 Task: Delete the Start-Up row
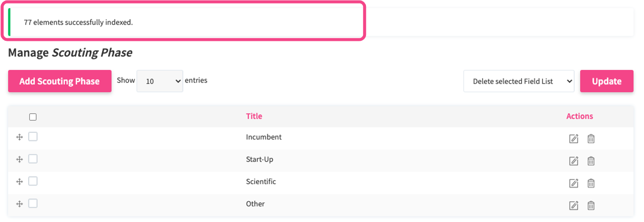(x=591, y=161)
